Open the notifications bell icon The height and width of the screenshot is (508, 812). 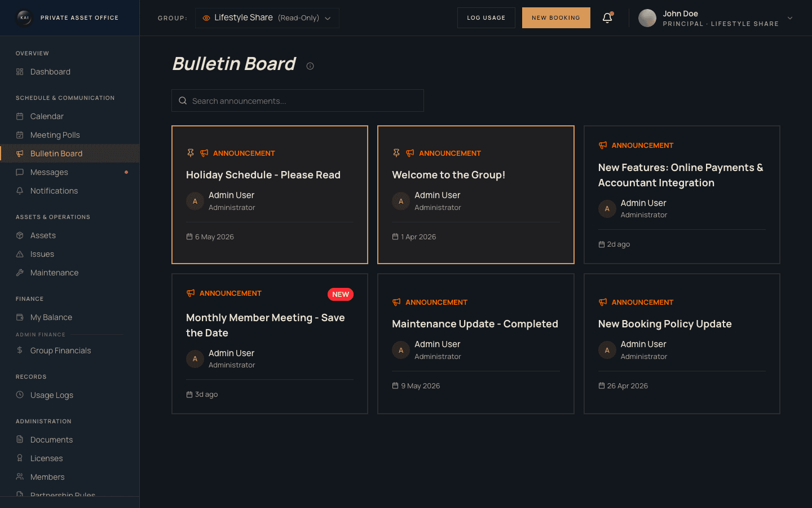[x=607, y=18]
